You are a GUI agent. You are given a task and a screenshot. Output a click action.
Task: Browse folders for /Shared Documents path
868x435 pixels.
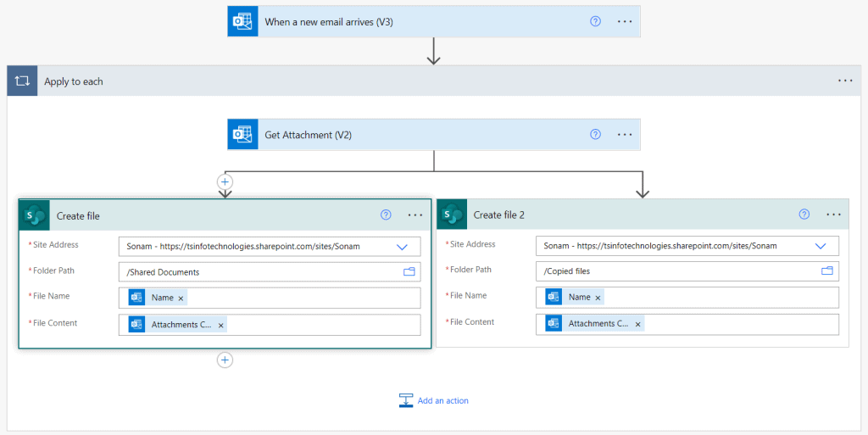[409, 271]
